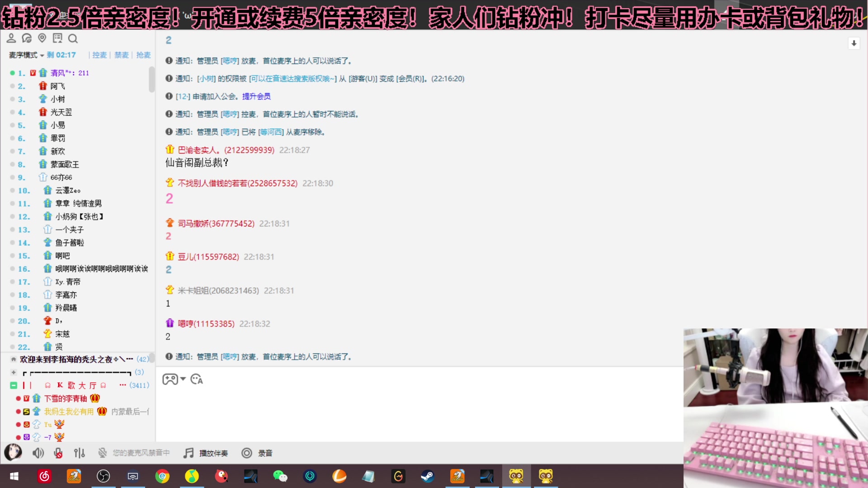Open the search icon in the sidebar
The height and width of the screenshot is (488, 868).
click(73, 38)
